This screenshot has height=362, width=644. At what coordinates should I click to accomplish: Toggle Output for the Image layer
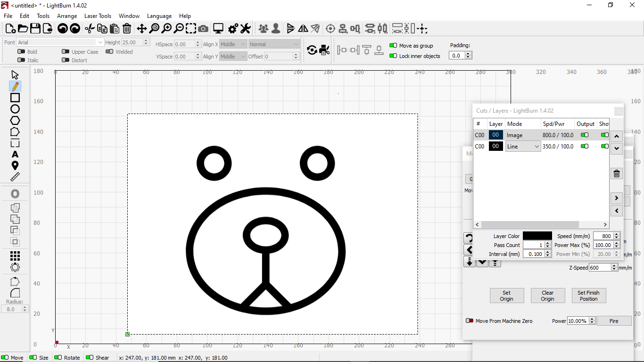click(585, 135)
